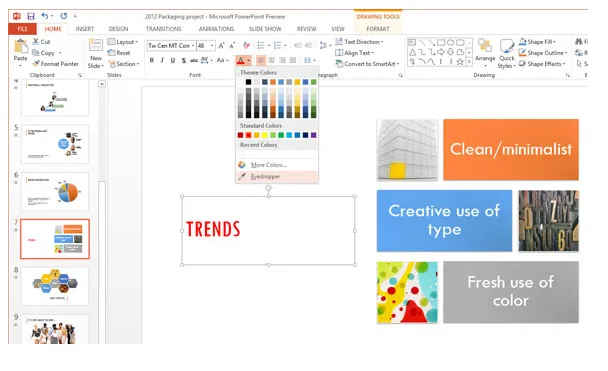608x371 pixels.
Task: Click the Font Color red A icon
Action: [240, 60]
